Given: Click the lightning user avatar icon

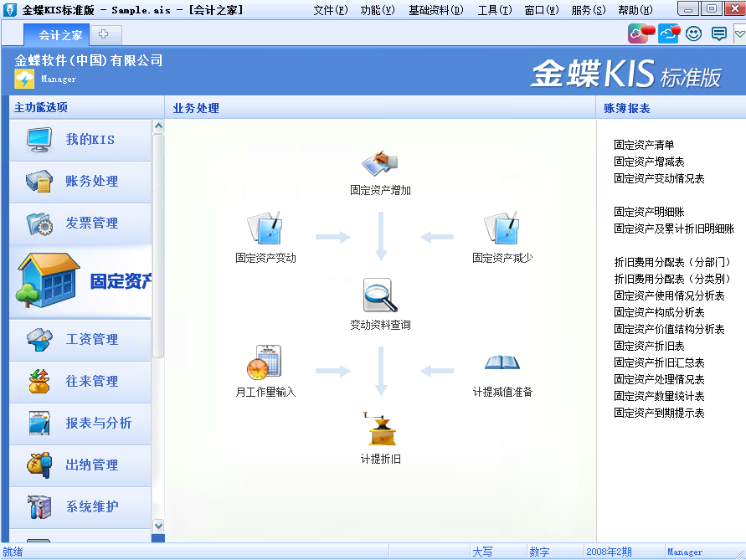Looking at the screenshot, I should coord(24,79).
